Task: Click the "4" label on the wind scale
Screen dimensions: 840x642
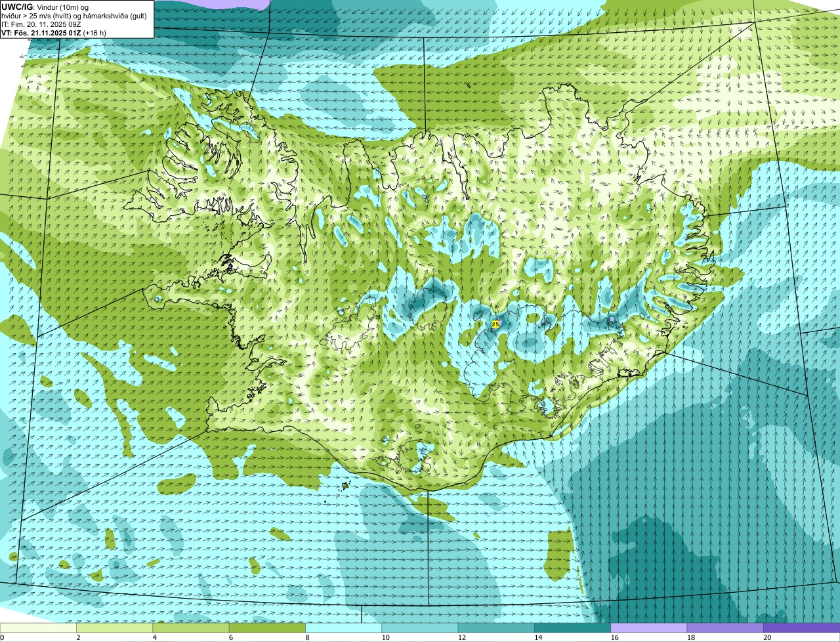Action: [154, 637]
